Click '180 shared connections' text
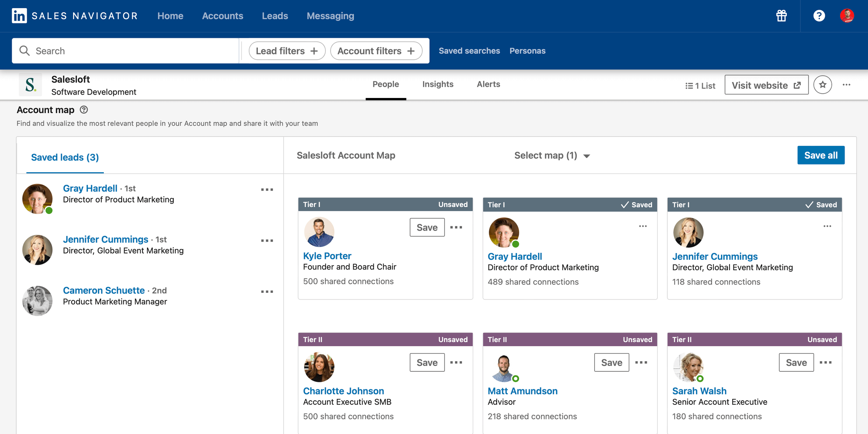Image resolution: width=868 pixels, height=434 pixels. (717, 416)
